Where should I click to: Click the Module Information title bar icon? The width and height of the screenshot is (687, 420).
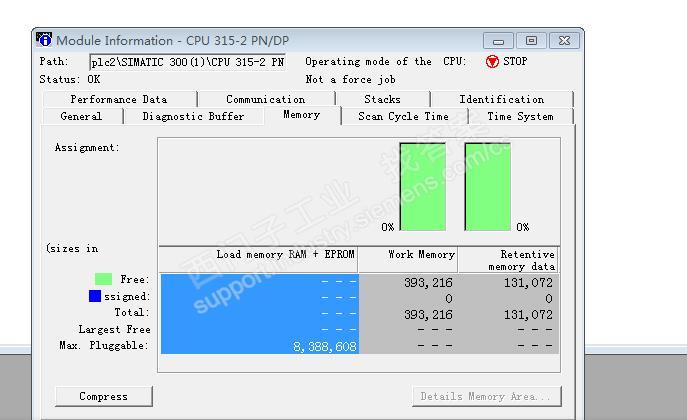click(44, 39)
